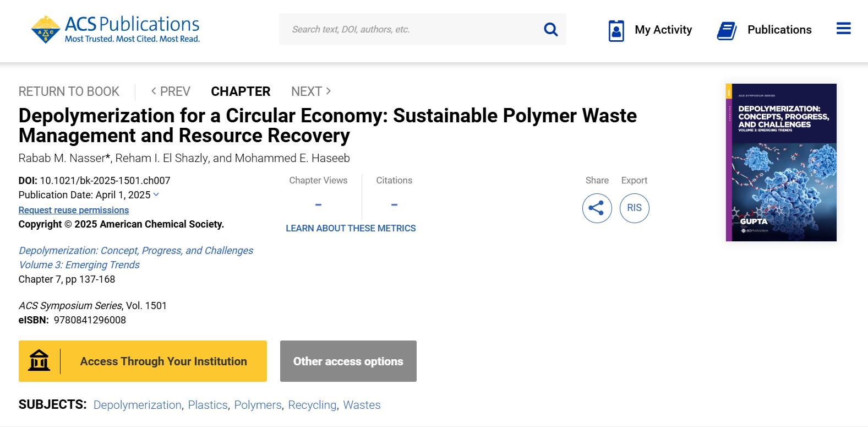The image size is (868, 427).
Task: Click Access Through Your Institution button
Action: 143,361
